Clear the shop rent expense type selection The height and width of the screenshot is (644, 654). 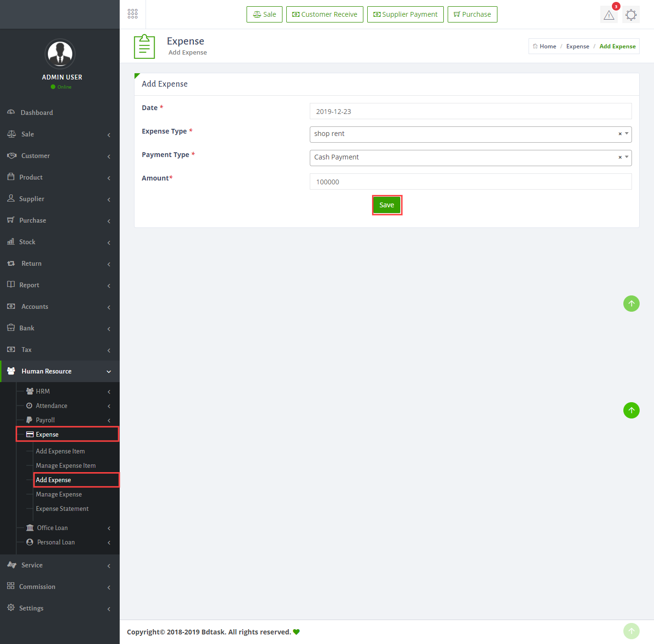pyautogui.click(x=620, y=134)
